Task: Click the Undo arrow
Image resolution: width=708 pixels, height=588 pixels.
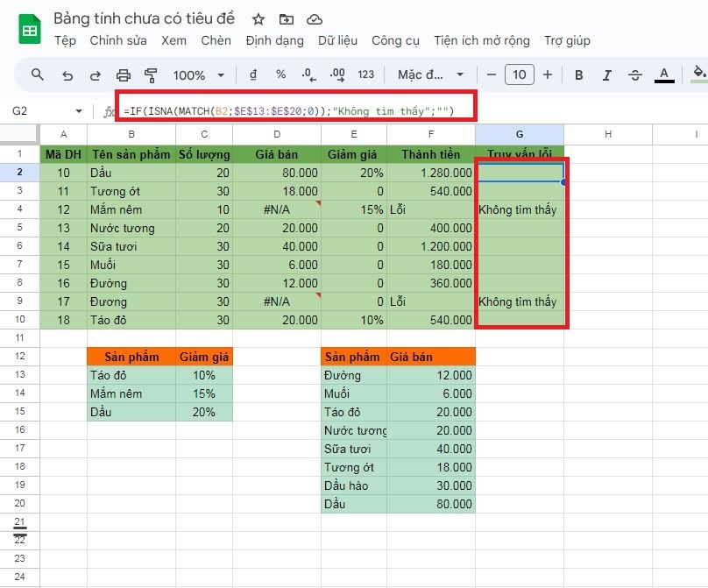Action: [x=67, y=75]
